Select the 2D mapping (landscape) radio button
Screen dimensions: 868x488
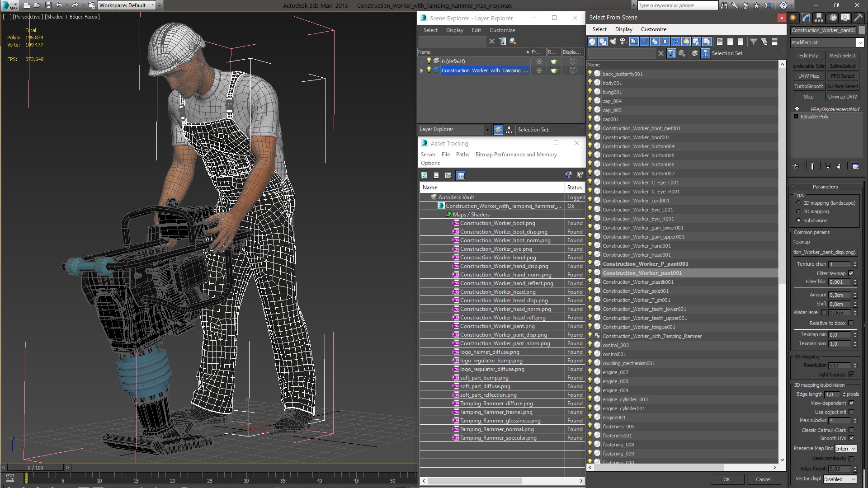point(798,203)
